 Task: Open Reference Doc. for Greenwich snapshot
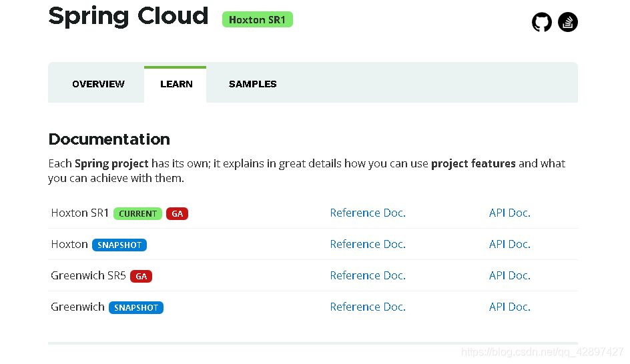(x=368, y=307)
